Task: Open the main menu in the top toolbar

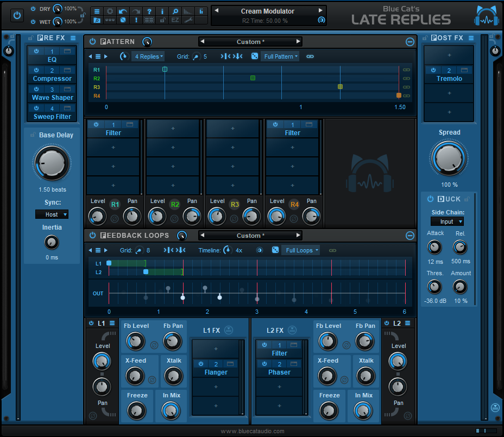Action: click(97, 11)
